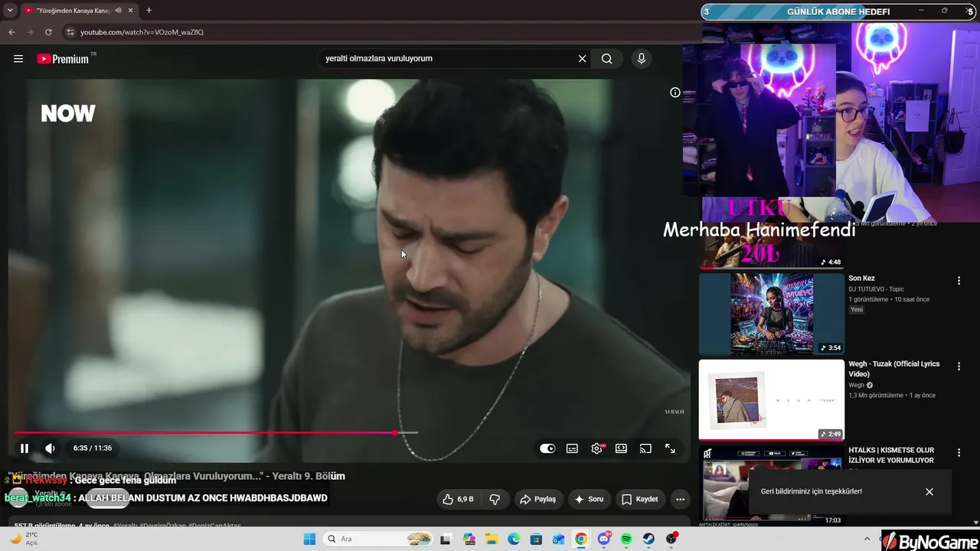Start voice search with microphone icon
980x551 pixels.
642,59
